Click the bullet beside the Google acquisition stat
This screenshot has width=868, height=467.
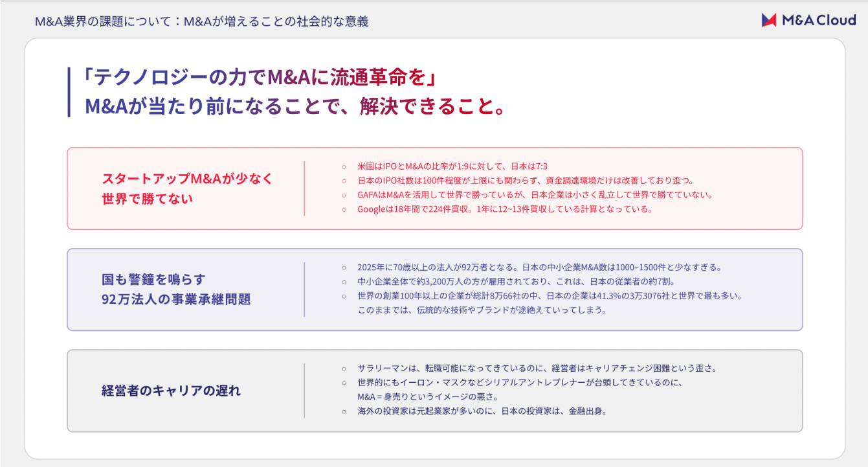(344, 208)
